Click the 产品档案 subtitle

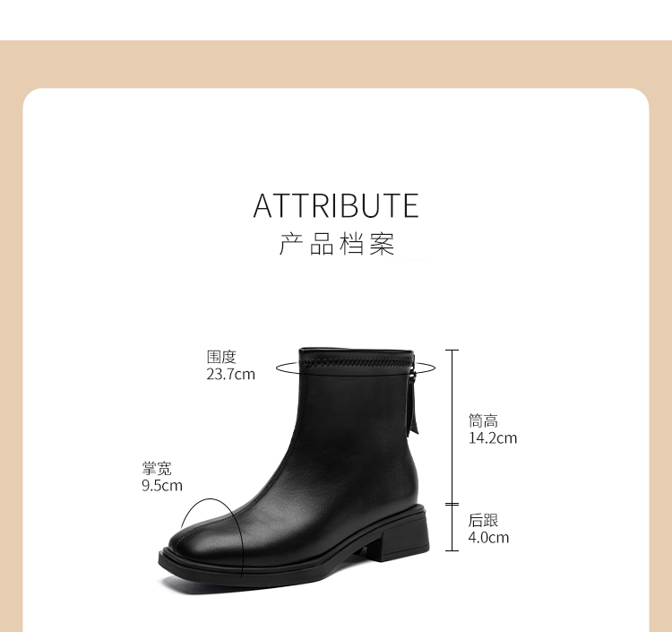(x=336, y=245)
